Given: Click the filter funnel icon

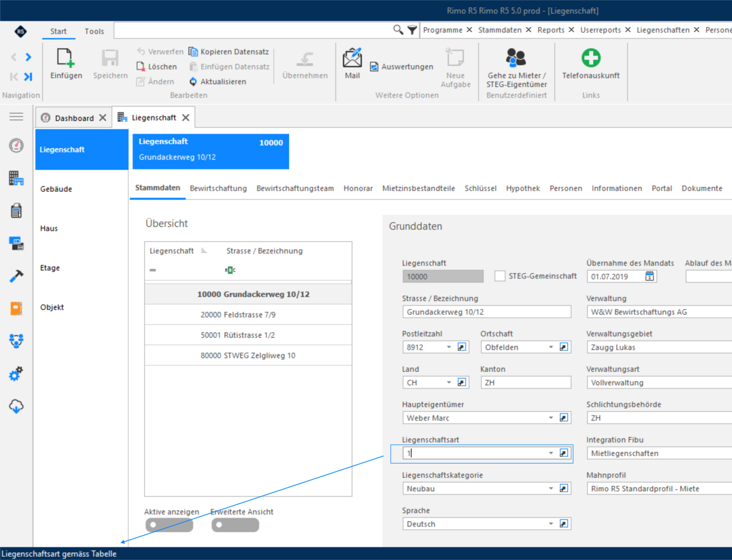Looking at the screenshot, I should tap(412, 30).
